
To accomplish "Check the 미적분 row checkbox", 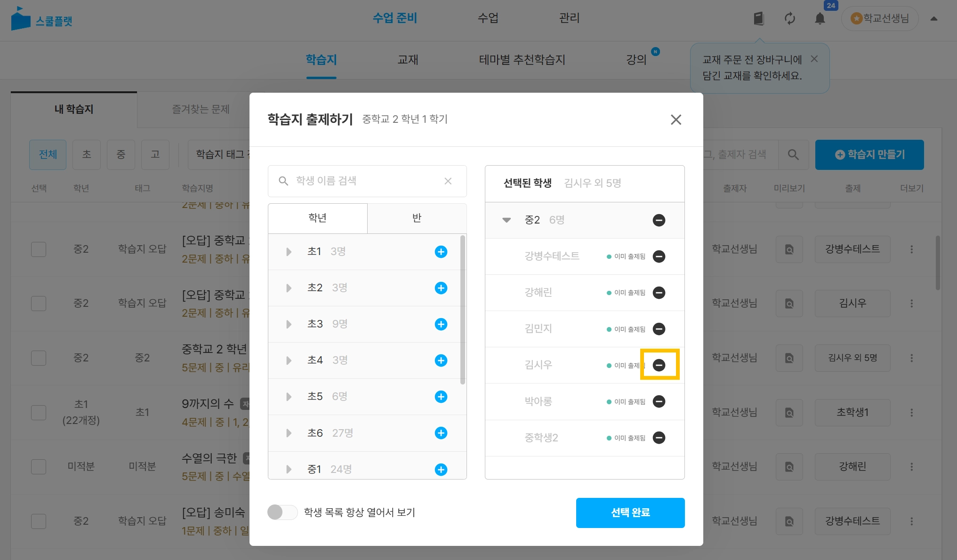I will click(x=39, y=467).
